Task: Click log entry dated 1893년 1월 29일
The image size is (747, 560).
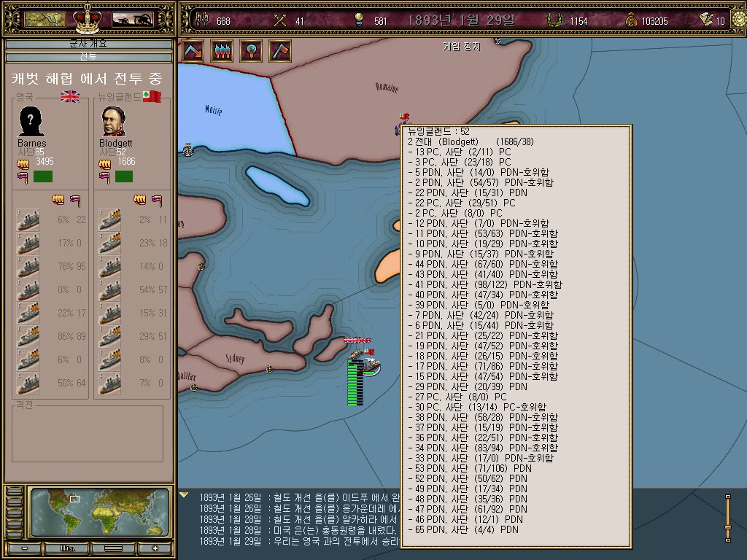Action: pyautogui.click(x=298, y=542)
